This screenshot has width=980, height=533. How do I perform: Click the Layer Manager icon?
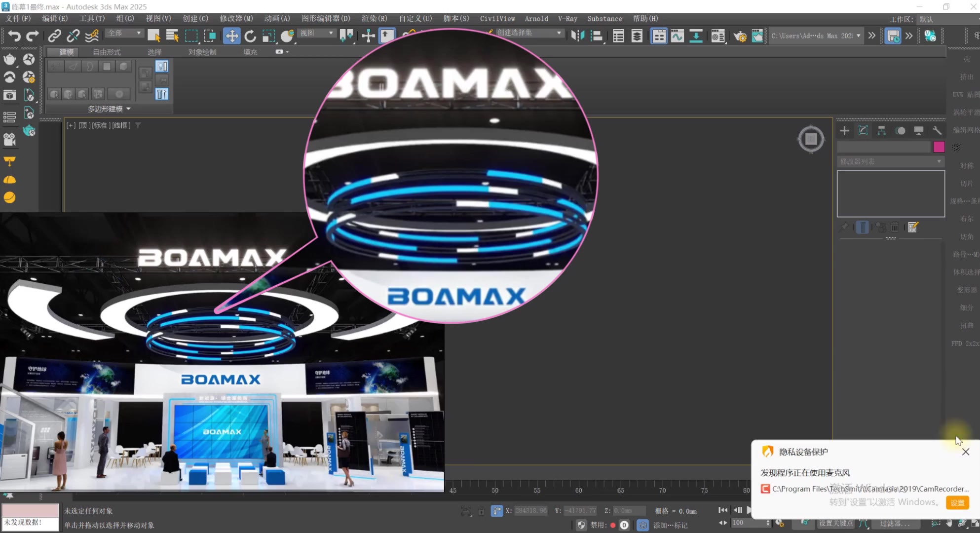[x=637, y=36]
